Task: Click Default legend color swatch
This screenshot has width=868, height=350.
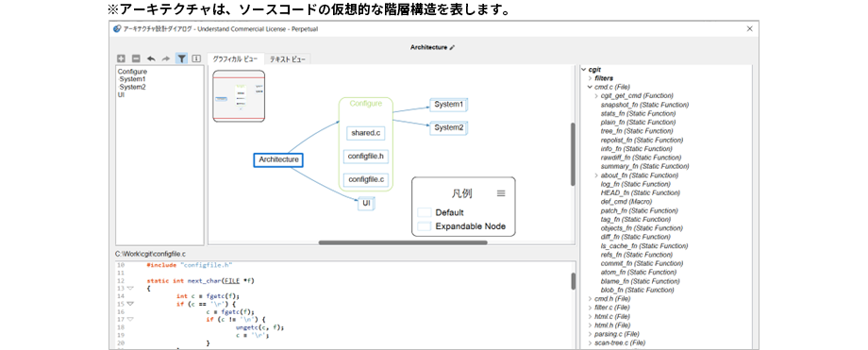Action: 424,212
